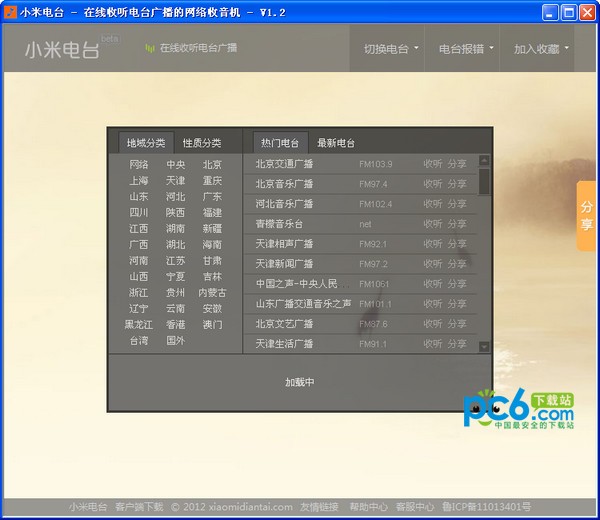Click 收听 for 北京交通广播

click(433, 164)
